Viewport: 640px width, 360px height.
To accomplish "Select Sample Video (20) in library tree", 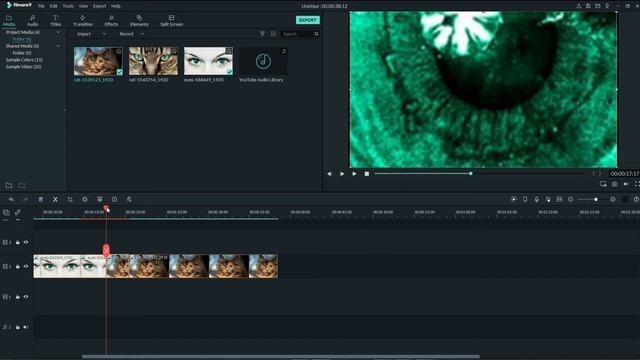I will tap(23, 67).
